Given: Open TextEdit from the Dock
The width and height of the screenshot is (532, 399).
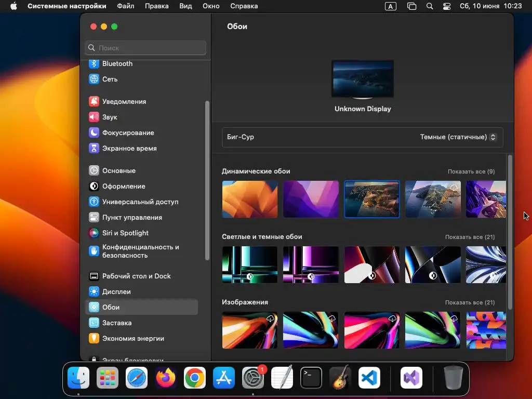Looking at the screenshot, I should coord(282,378).
